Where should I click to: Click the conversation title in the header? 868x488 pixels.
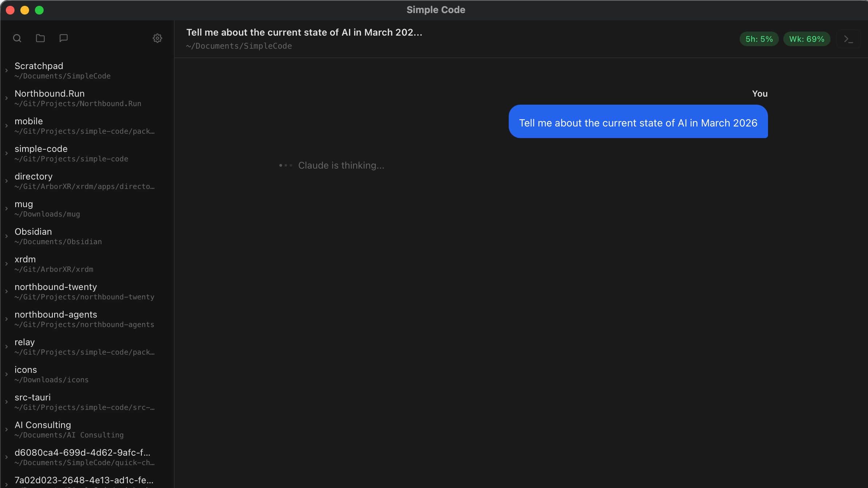pyautogui.click(x=304, y=32)
